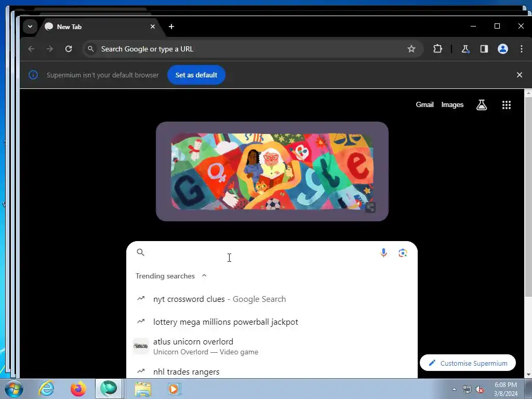Click the default browser info icon

[x=33, y=75]
